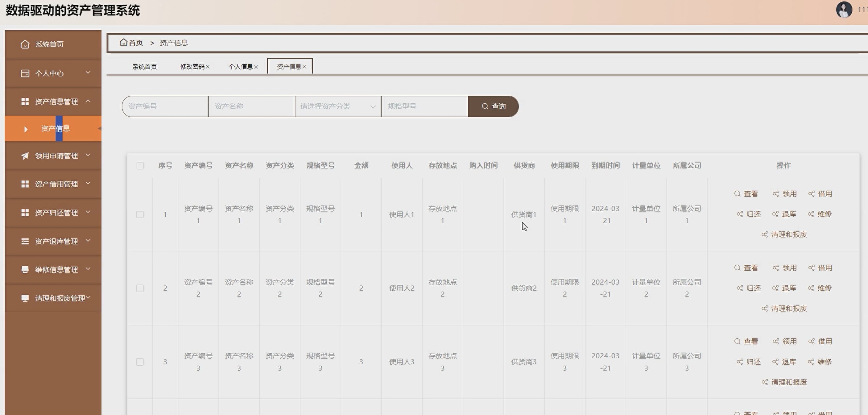Image resolution: width=868 pixels, height=415 pixels.
Task: Click the home icon beside 系统首页 in sidebar
Action: [x=25, y=44]
